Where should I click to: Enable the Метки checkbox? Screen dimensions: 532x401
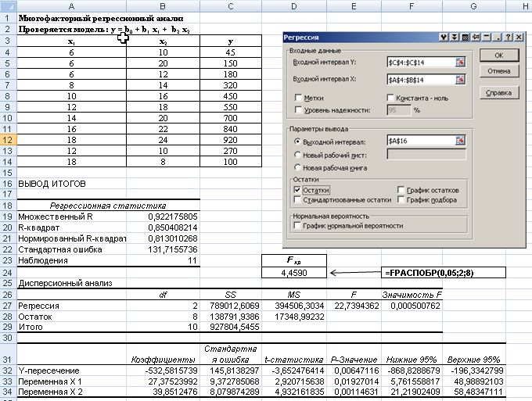point(298,98)
